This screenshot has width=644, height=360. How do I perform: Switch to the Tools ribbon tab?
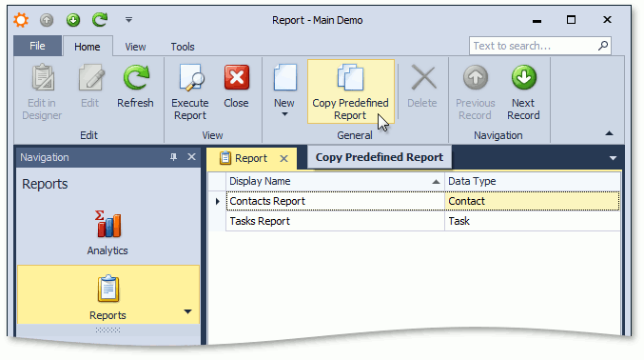pos(183,47)
